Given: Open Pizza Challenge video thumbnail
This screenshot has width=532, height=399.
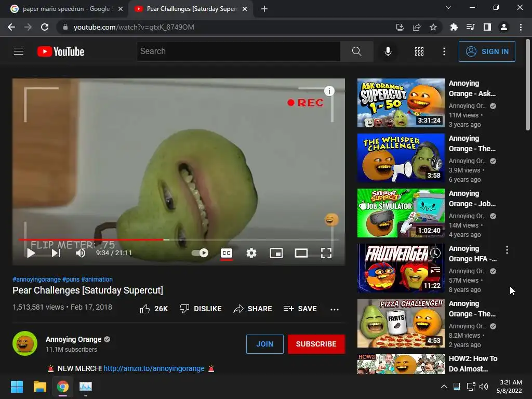Looking at the screenshot, I should pyautogui.click(x=401, y=323).
